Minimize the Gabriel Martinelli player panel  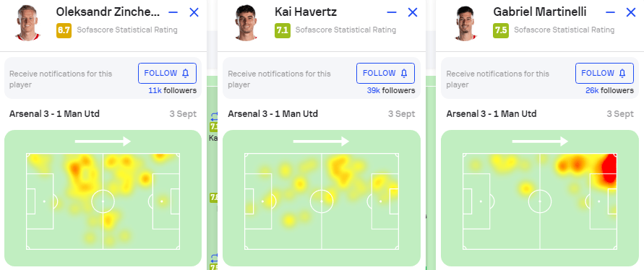point(610,13)
